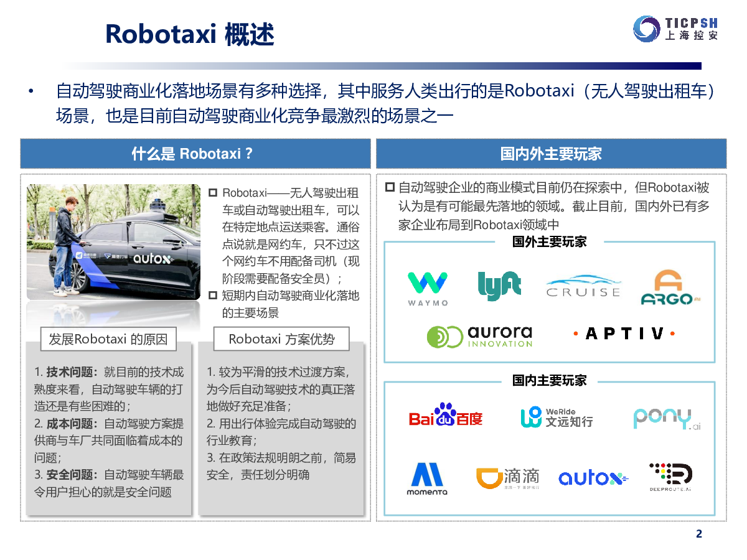Click the '发展Robotaxi 的原因' label box
This screenshot has height=560, width=747.
[x=108, y=339]
